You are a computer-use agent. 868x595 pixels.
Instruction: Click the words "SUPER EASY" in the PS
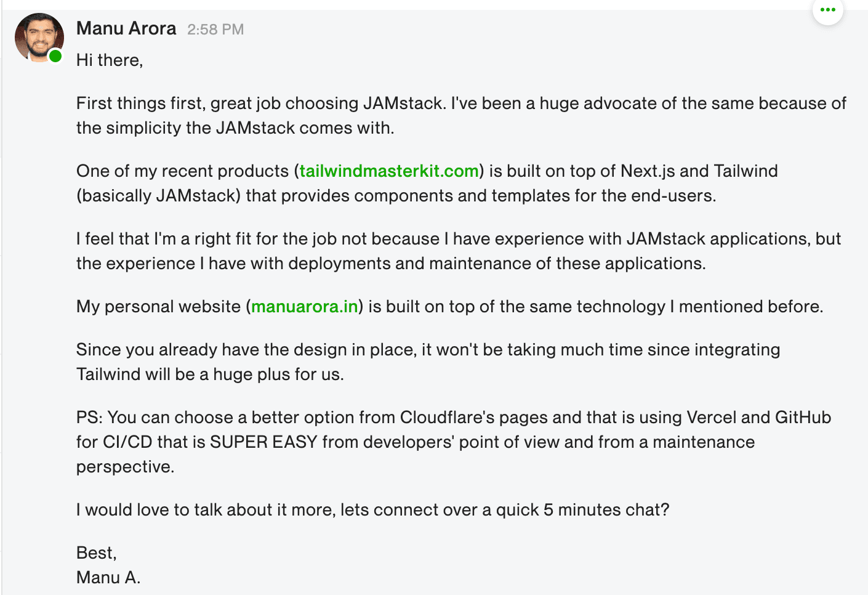point(263,442)
